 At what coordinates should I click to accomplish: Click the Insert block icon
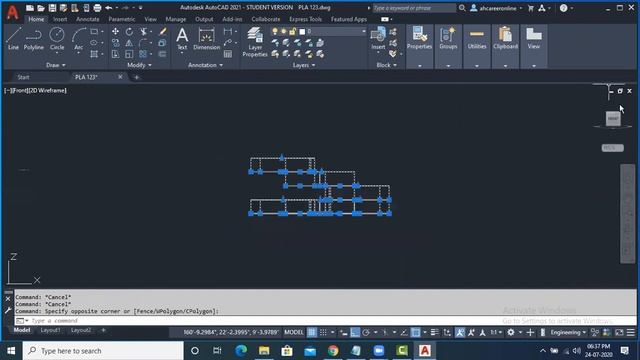(378, 38)
